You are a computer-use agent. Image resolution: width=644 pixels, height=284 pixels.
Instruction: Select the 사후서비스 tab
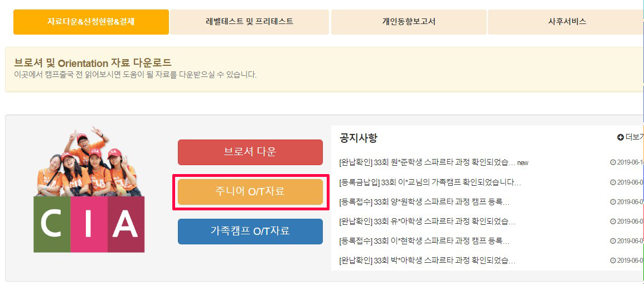(567, 22)
